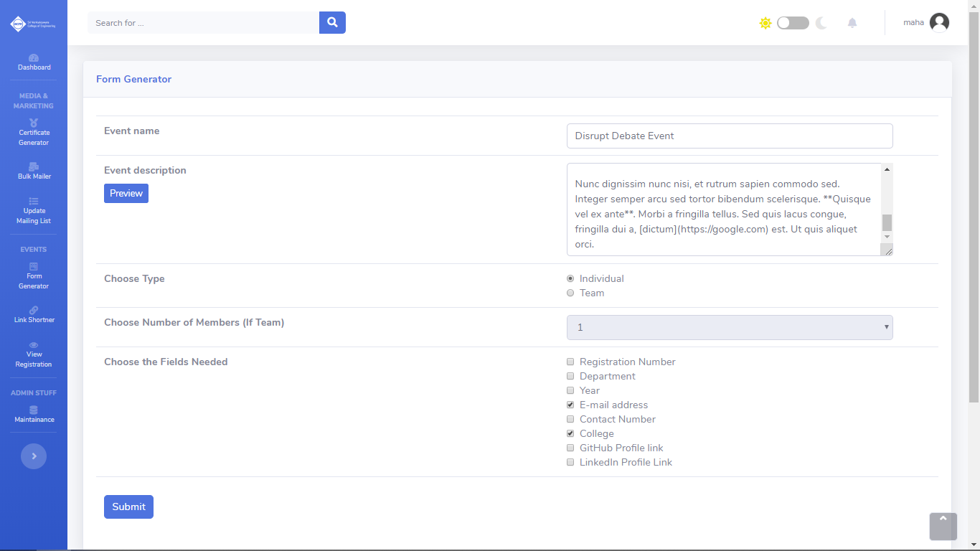Open the Certificate Generator page

34,132
